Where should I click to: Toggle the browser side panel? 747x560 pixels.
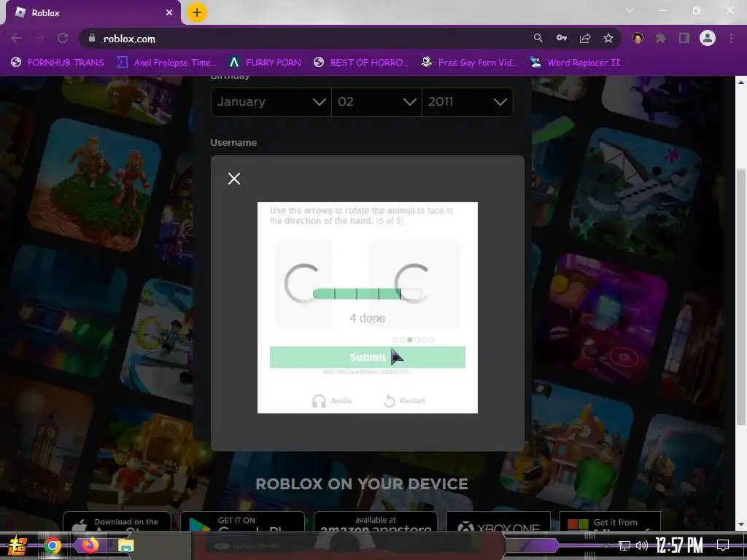click(684, 38)
